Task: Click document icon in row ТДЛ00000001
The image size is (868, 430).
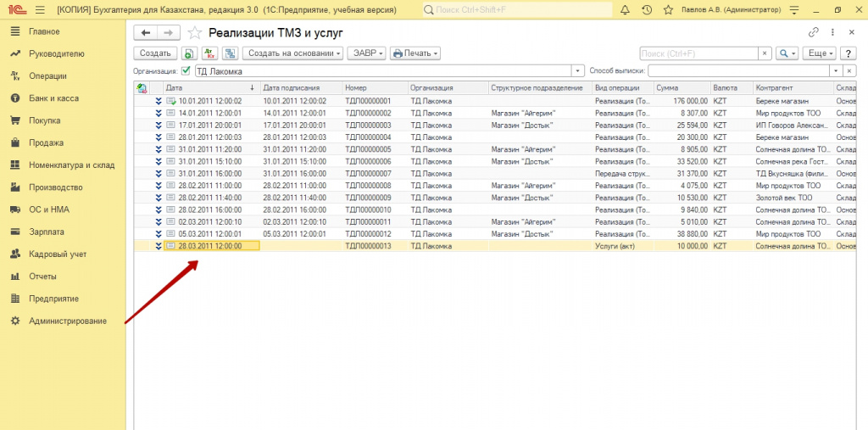Action: point(171,101)
